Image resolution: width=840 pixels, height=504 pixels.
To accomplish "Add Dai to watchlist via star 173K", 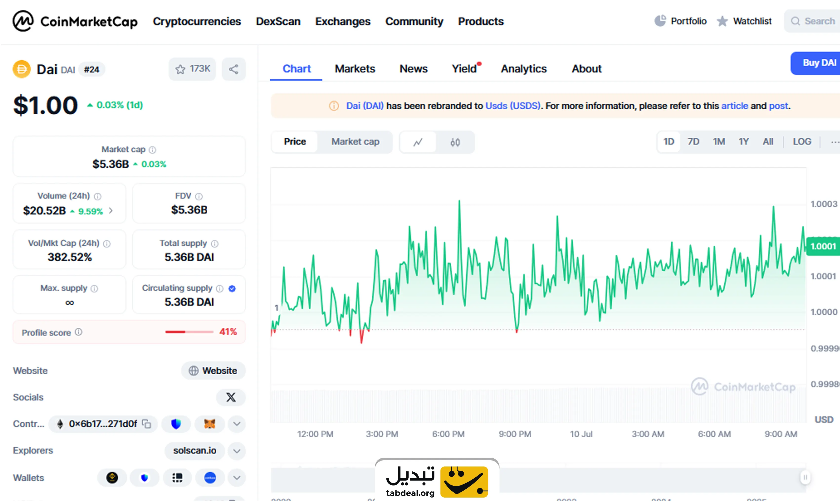I will (192, 69).
